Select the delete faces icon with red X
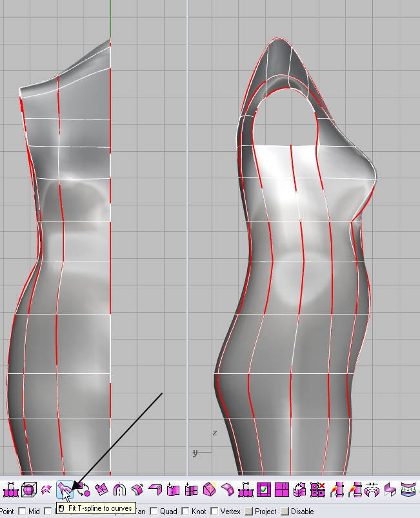Image resolution: width=420 pixels, height=518 pixels. [317, 490]
